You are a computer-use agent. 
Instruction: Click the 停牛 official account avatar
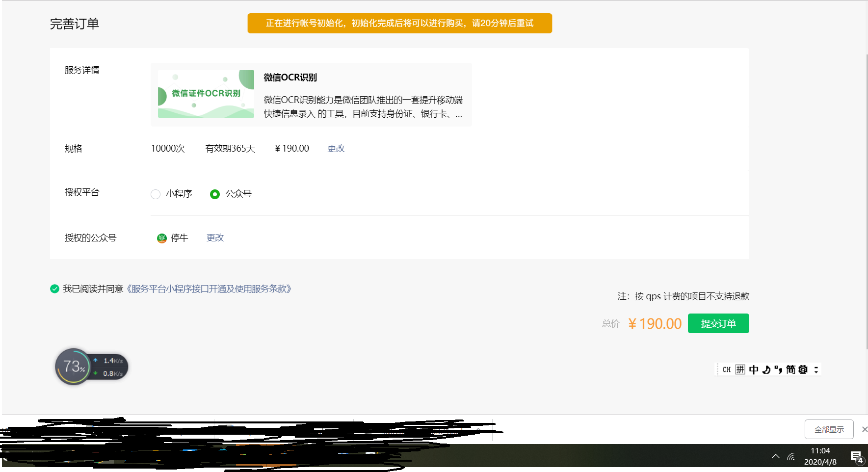[x=161, y=238]
